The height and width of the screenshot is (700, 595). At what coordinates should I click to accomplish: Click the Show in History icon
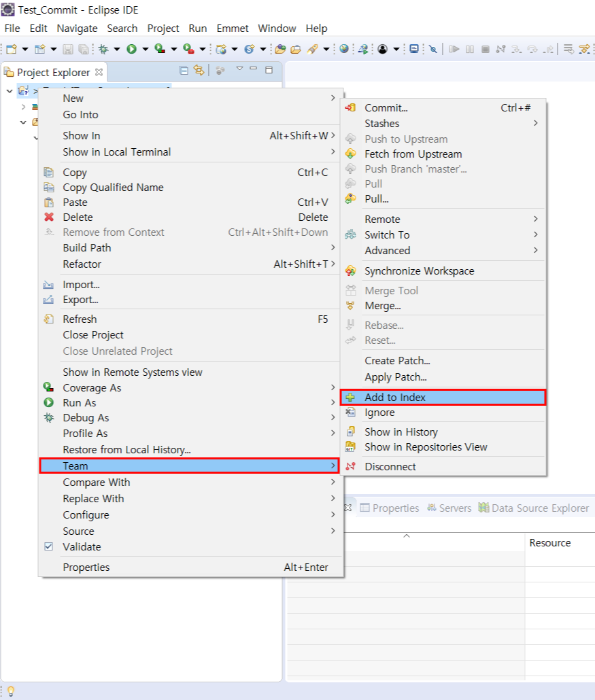pyautogui.click(x=351, y=432)
